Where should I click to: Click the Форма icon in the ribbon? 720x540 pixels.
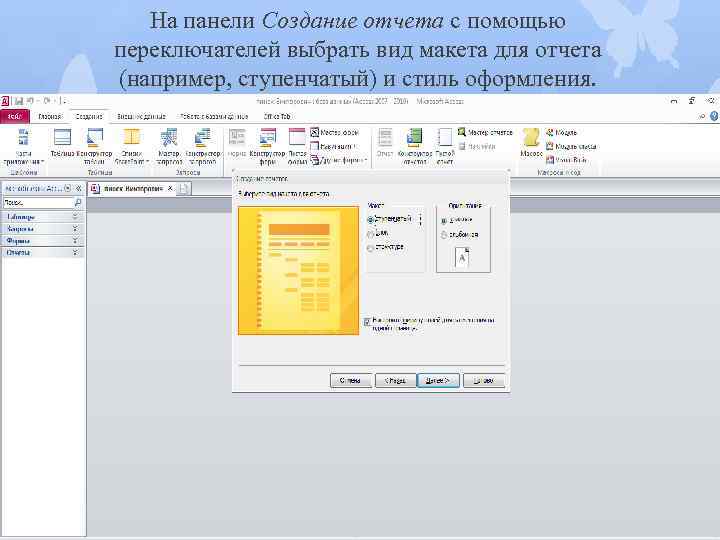click(237, 143)
